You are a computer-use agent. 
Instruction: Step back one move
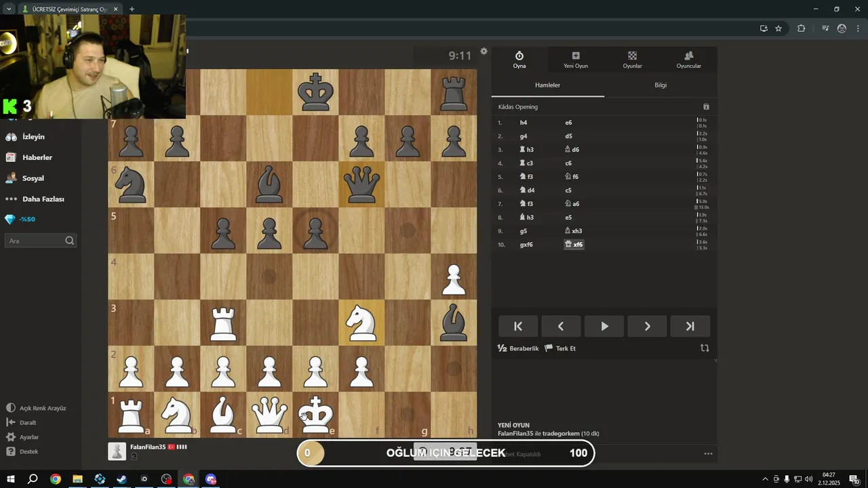(561, 326)
